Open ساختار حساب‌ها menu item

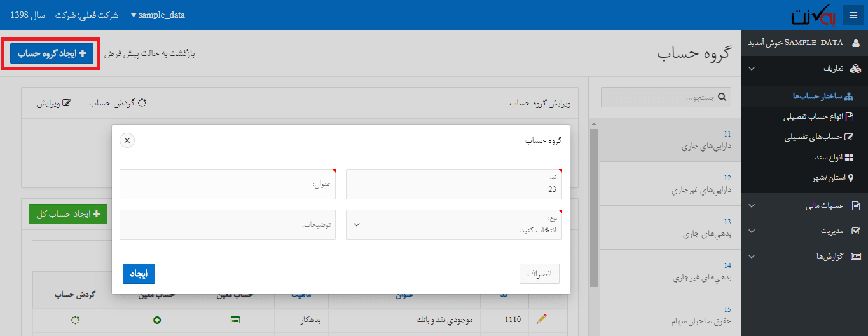[823, 96]
